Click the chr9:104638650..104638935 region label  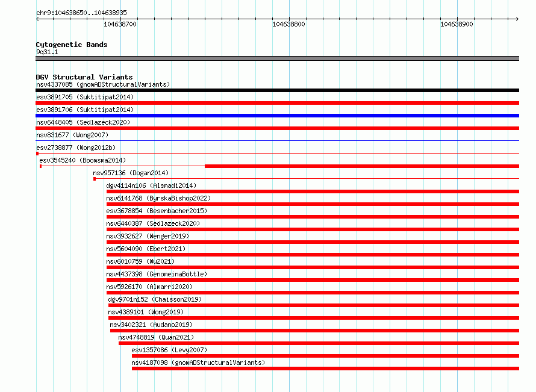(x=81, y=13)
